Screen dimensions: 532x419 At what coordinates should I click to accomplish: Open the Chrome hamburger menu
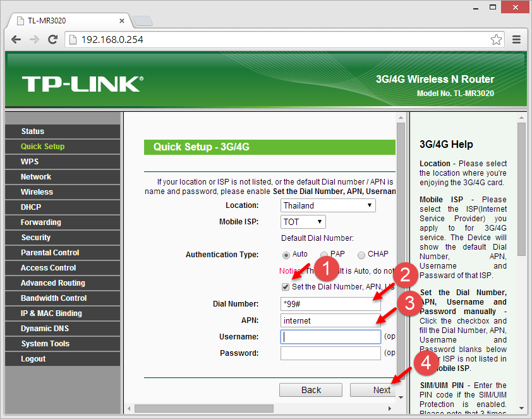(x=516, y=40)
